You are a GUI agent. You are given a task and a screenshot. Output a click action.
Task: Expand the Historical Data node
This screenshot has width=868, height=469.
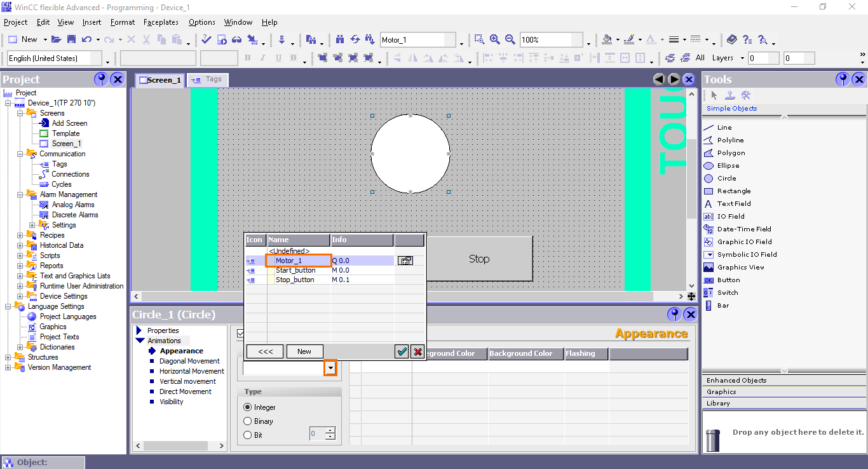pos(20,245)
